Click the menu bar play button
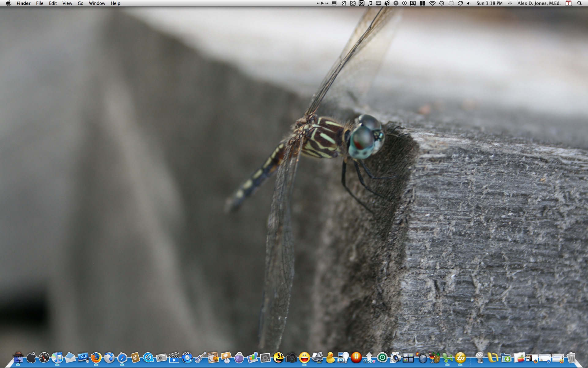 [x=322, y=3]
